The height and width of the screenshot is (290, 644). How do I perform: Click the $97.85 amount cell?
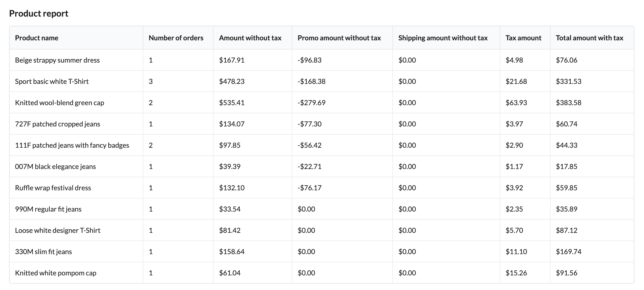click(230, 145)
